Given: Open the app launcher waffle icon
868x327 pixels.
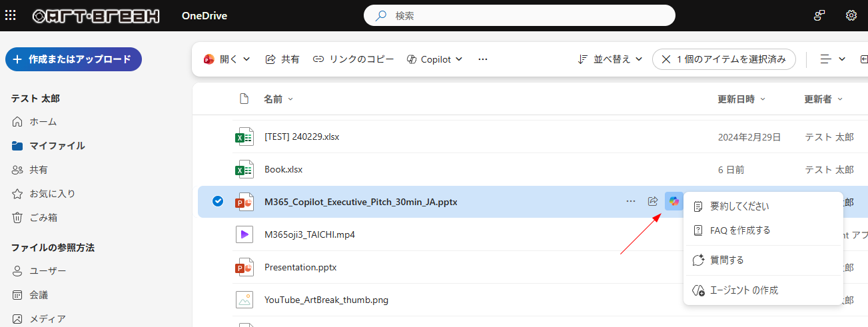Looking at the screenshot, I should coord(10,15).
